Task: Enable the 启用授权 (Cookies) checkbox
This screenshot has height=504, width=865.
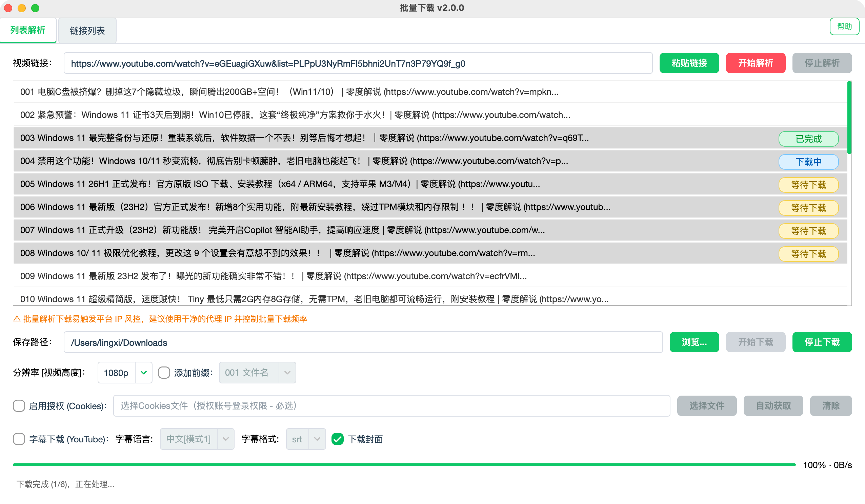Action: click(x=19, y=406)
